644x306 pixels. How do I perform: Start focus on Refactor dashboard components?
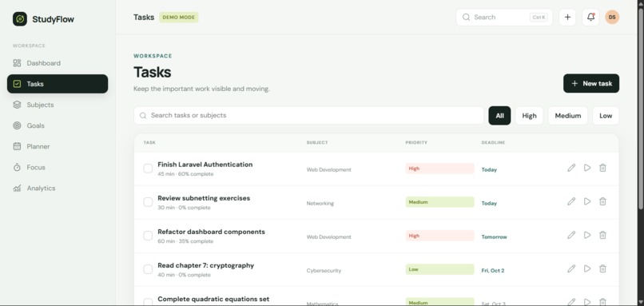[x=587, y=235]
